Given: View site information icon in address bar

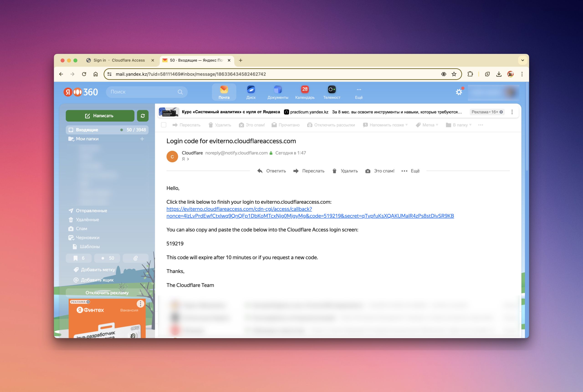Looking at the screenshot, I should coord(109,74).
